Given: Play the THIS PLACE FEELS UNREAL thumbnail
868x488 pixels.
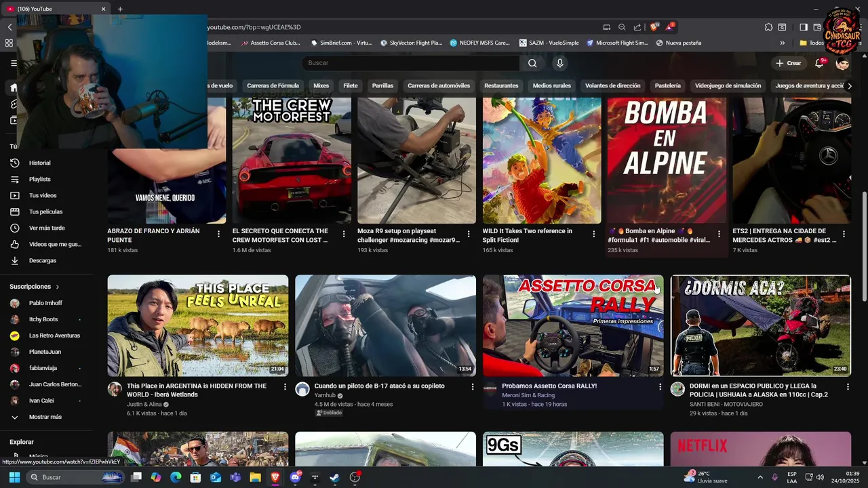Looking at the screenshot, I should click(x=197, y=325).
